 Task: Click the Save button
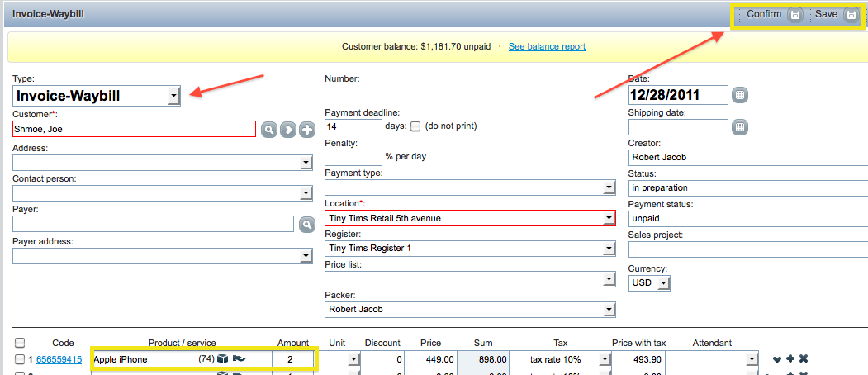[836, 15]
